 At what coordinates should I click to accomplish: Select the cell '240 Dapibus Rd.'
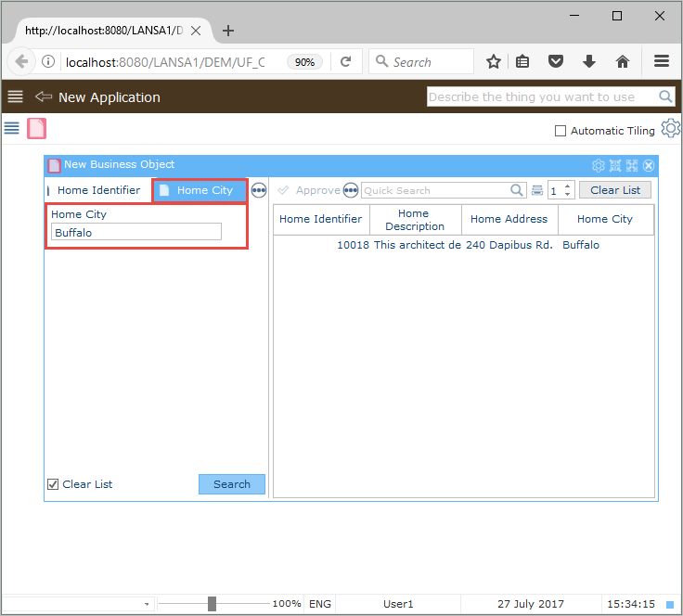pyautogui.click(x=509, y=245)
